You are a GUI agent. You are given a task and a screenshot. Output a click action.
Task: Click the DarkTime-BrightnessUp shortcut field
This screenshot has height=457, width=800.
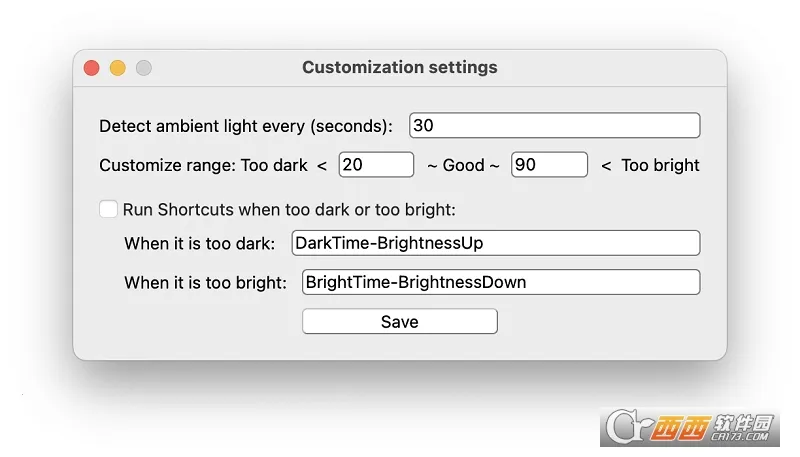495,243
